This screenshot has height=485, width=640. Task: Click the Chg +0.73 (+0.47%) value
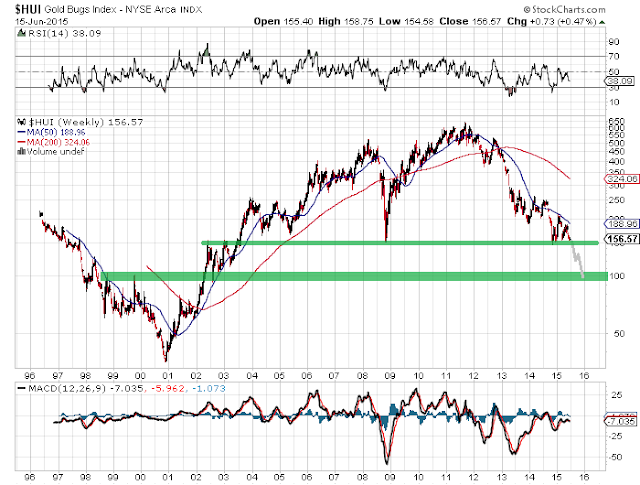pos(552,21)
